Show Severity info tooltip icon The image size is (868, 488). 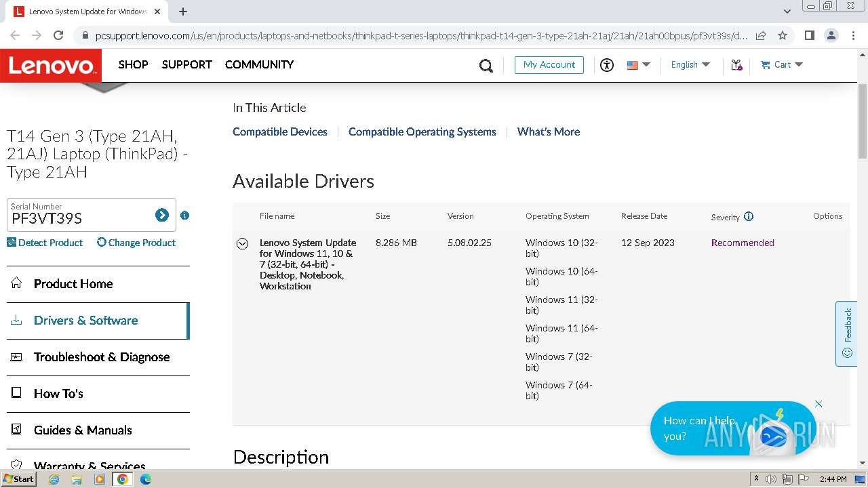(x=749, y=216)
